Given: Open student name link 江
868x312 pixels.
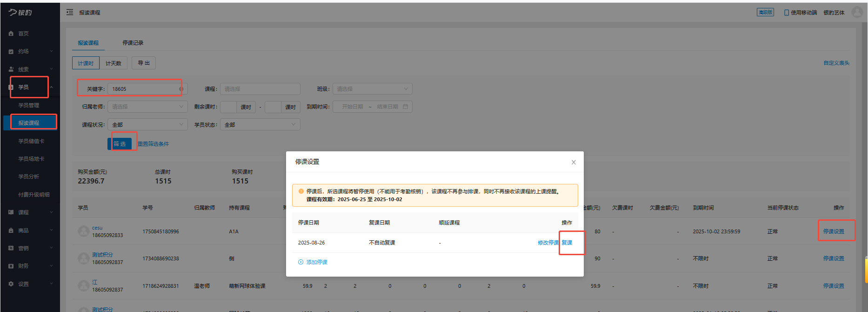Looking at the screenshot, I should (x=95, y=282).
